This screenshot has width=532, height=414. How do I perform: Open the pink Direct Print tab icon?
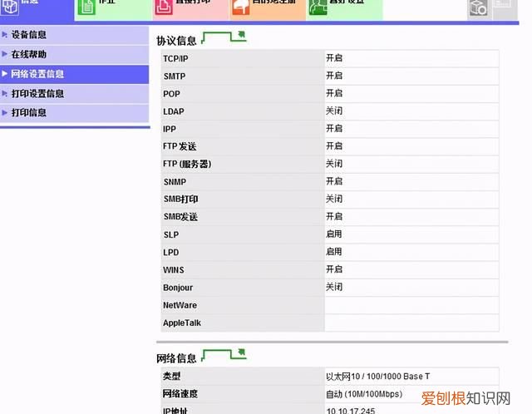(164, 7)
